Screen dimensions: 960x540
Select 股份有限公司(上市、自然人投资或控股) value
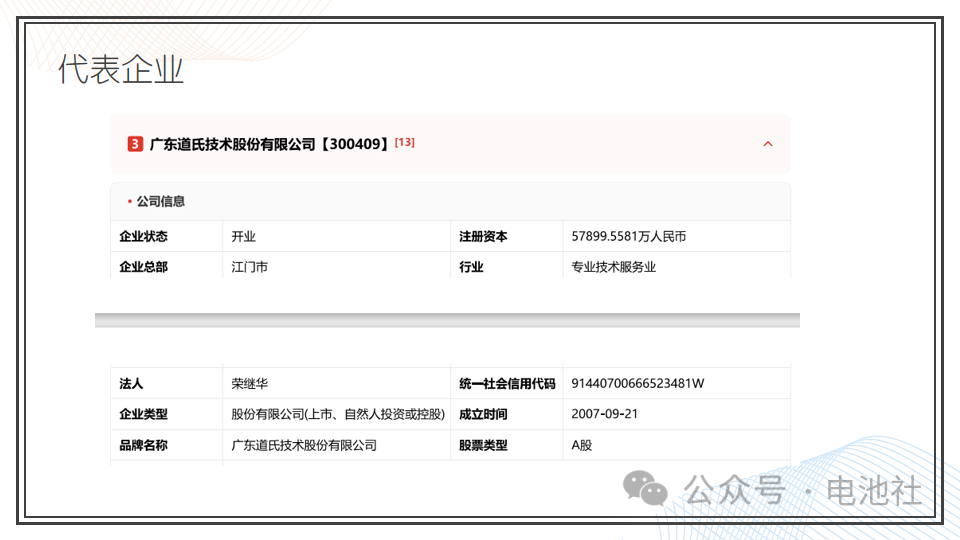(x=338, y=414)
